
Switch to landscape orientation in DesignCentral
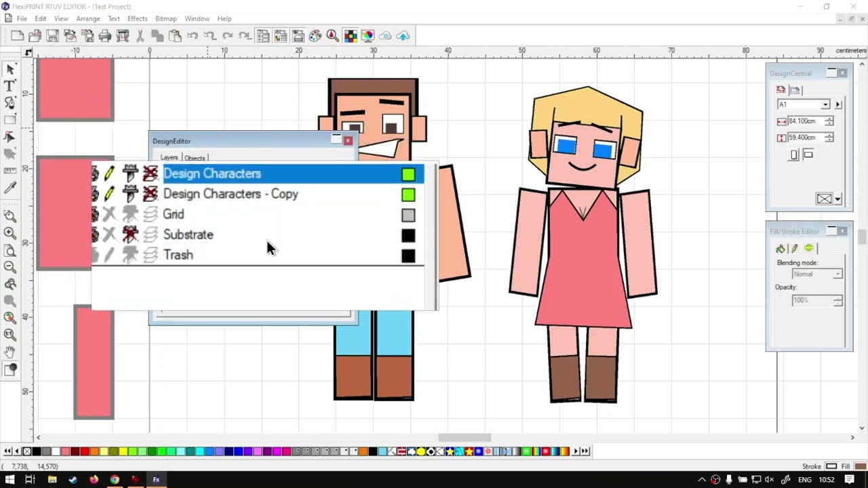808,155
